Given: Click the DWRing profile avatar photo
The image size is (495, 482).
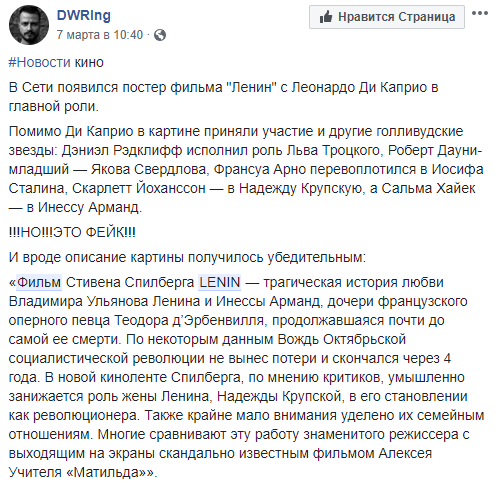Looking at the screenshot, I should (x=29, y=25).
